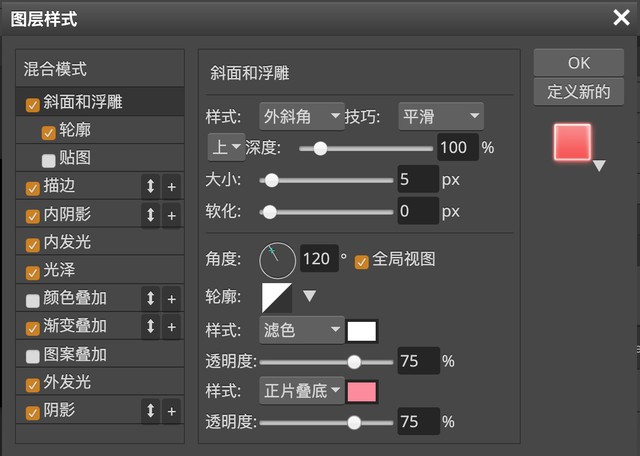Click the pink shadow color swatch
Viewport: 640px width, 456px height.
click(x=361, y=390)
